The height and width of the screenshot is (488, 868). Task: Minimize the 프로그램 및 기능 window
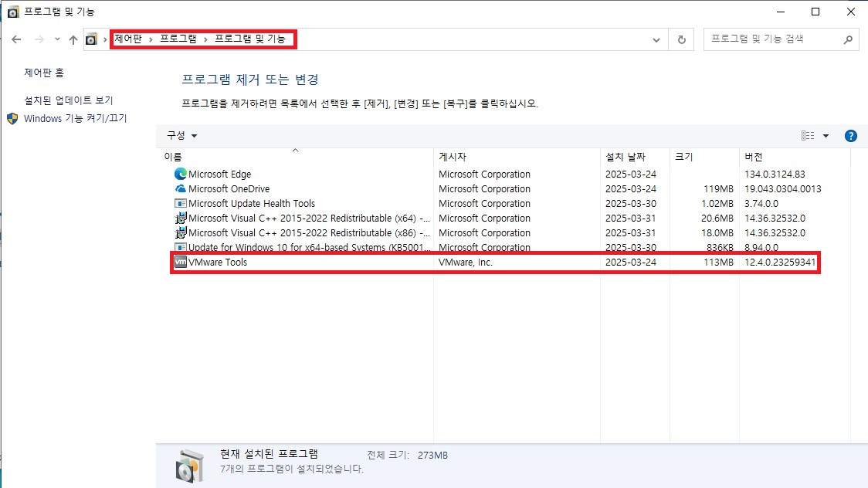(781, 12)
